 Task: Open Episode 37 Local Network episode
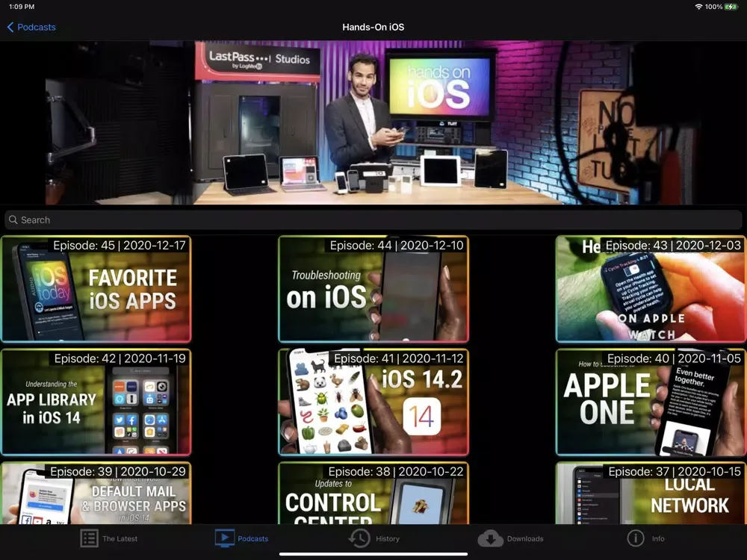click(x=651, y=494)
